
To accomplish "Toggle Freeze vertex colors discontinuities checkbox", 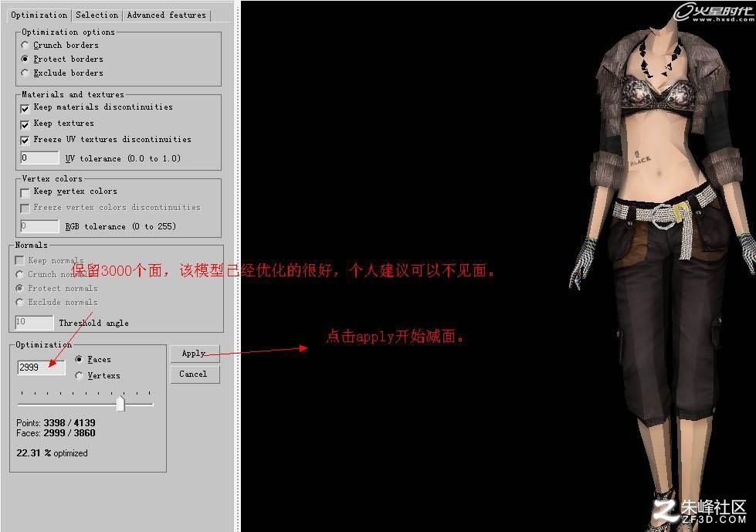I will tap(25, 208).
